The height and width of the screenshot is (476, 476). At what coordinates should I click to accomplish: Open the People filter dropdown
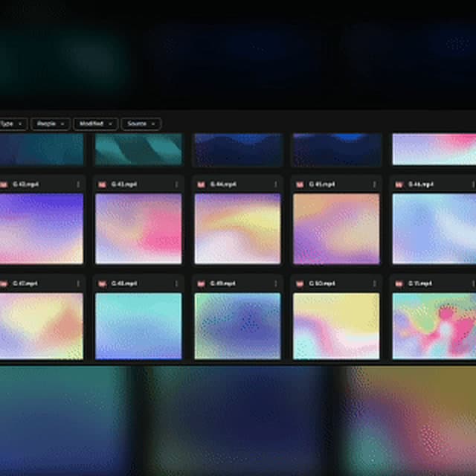(51, 124)
